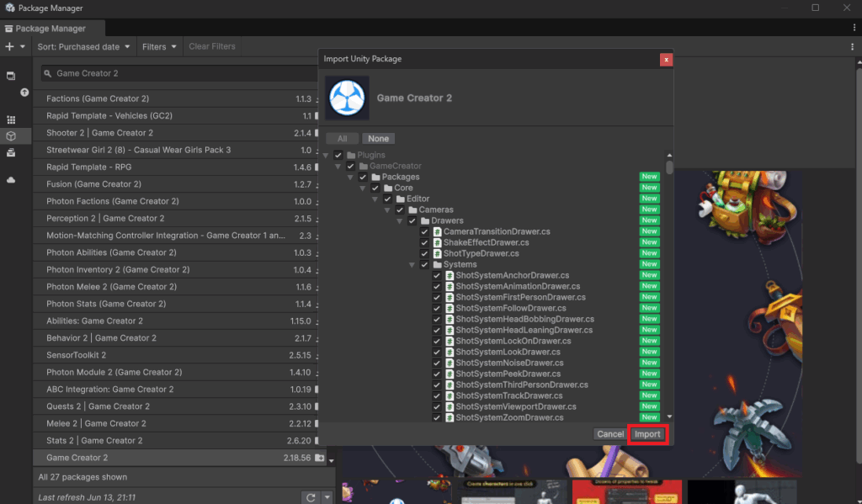
Task: Uncheck the Core folder checkbox
Action: (375, 188)
